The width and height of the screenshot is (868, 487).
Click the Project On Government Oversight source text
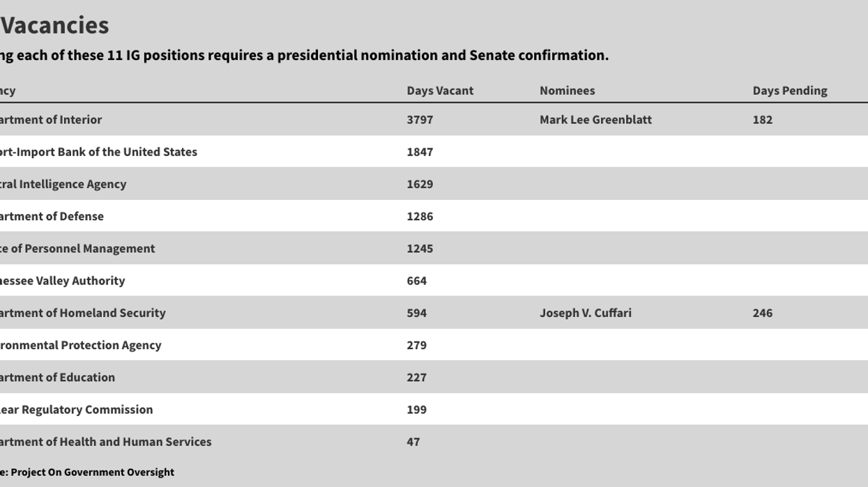click(x=92, y=472)
